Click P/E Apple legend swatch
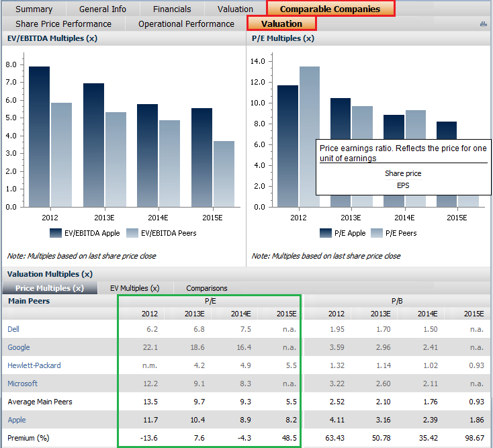 pos(325,233)
